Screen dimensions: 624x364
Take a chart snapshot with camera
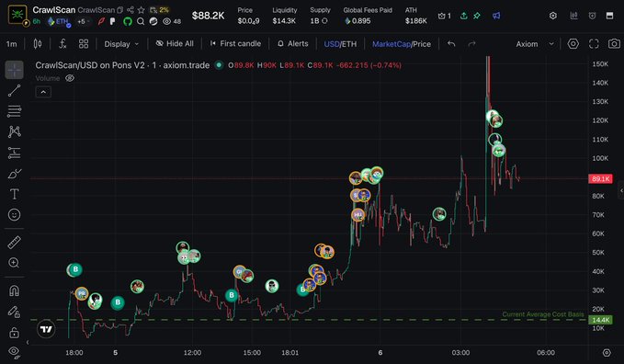[x=614, y=44]
